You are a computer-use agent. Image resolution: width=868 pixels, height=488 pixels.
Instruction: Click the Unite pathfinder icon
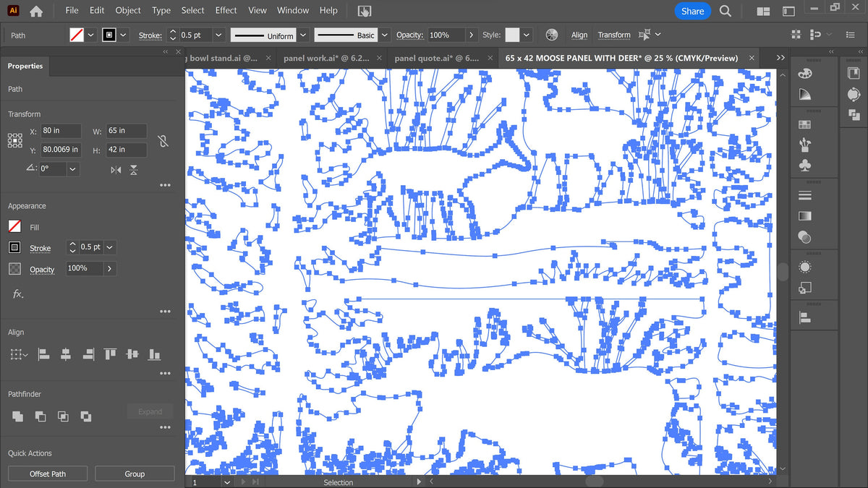[17, 416]
